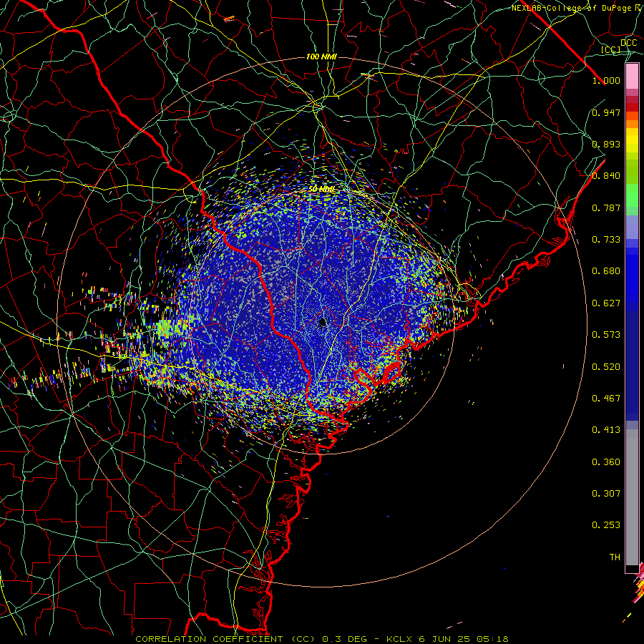Click the 0.413 legend value
This screenshot has height=644, width=644.
tap(606, 430)
